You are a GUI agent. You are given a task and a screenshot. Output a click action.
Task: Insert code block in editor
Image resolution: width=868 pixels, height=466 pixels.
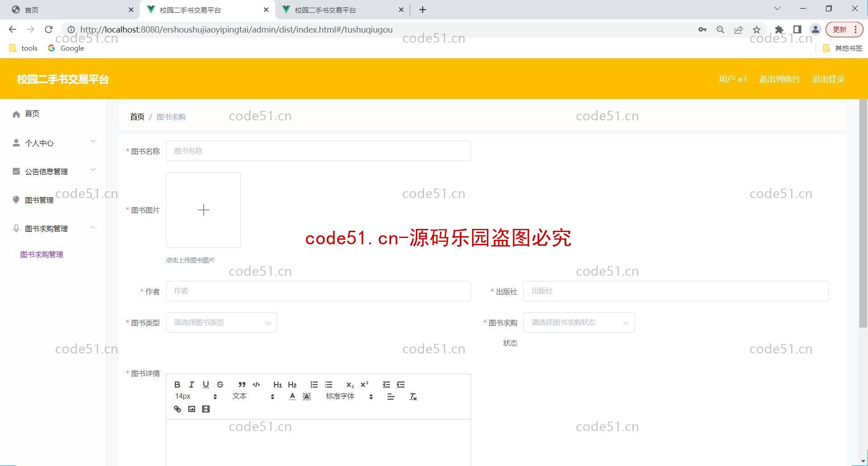256,385
